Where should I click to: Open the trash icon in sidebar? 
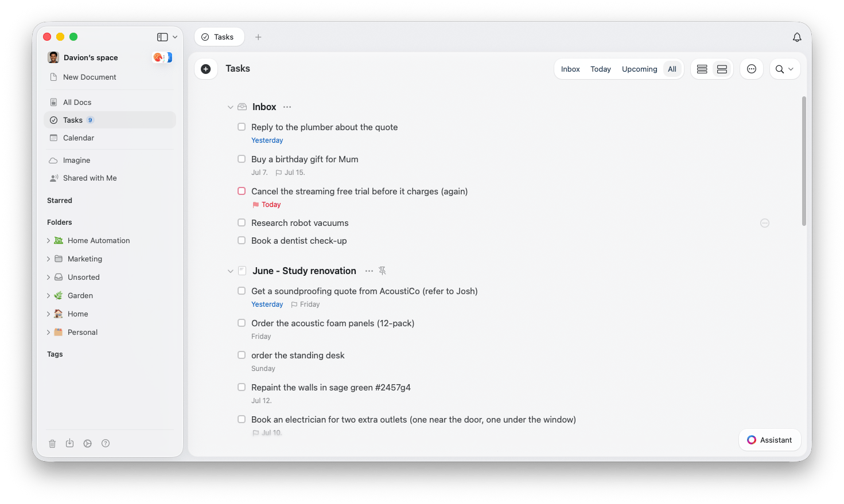click(52, 443)
